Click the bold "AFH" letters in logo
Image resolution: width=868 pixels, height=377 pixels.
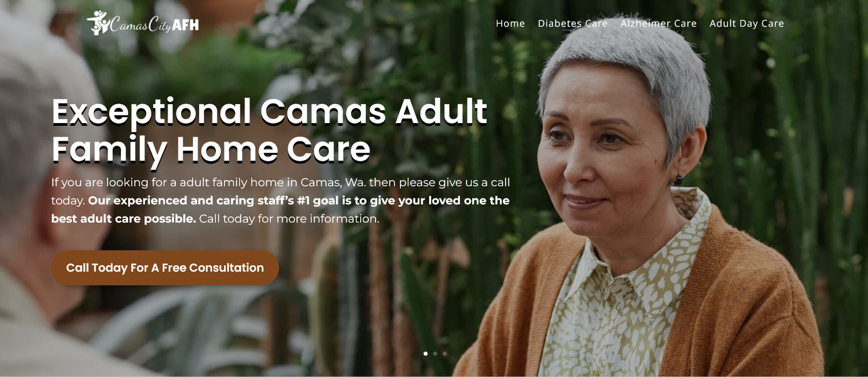186,25
